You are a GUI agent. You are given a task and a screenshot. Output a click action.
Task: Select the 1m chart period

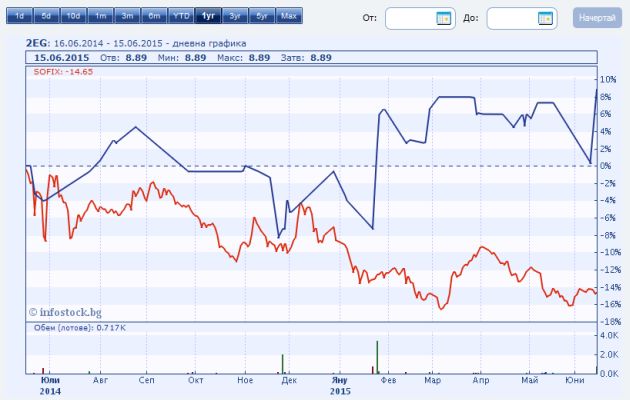coord(100,17)
